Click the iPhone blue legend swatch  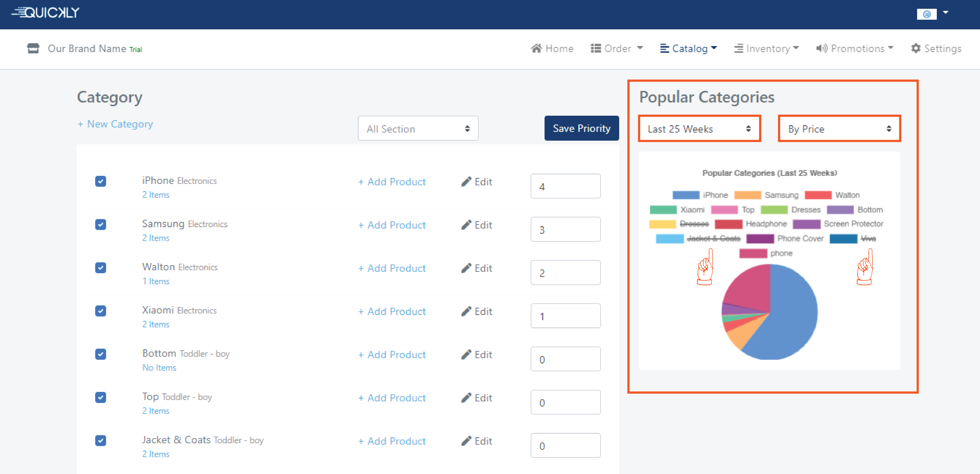[x=686, y=195]
